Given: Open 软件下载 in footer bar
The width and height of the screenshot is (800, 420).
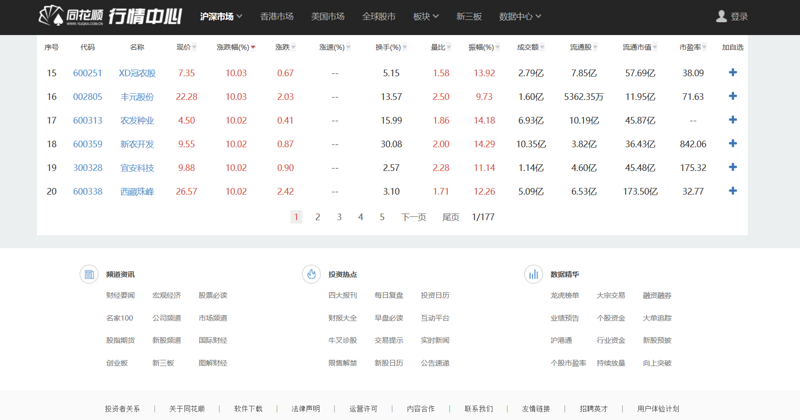Looking at the screenshot, I should (x=248, y=408).
